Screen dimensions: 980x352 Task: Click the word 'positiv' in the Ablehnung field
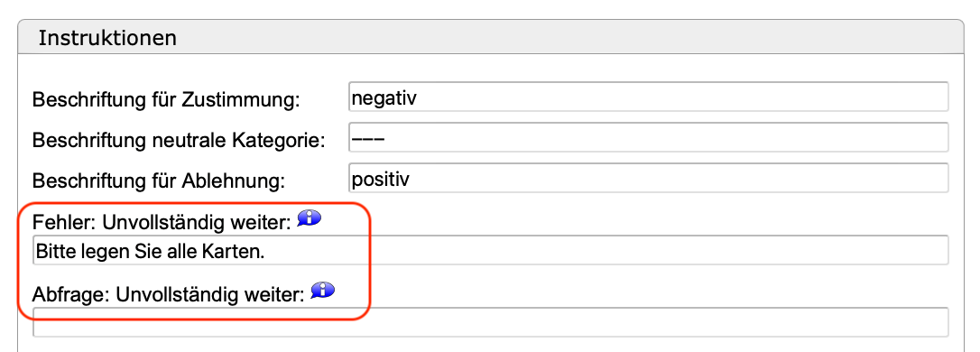click(x=381, y=181)
